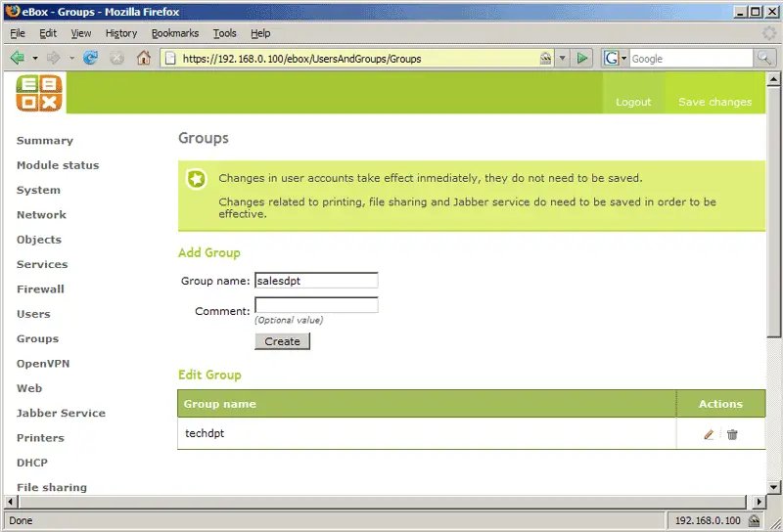Open Groups in the sidebar
The height and width of the screenshot is (532, 783).
pos(37,339)
